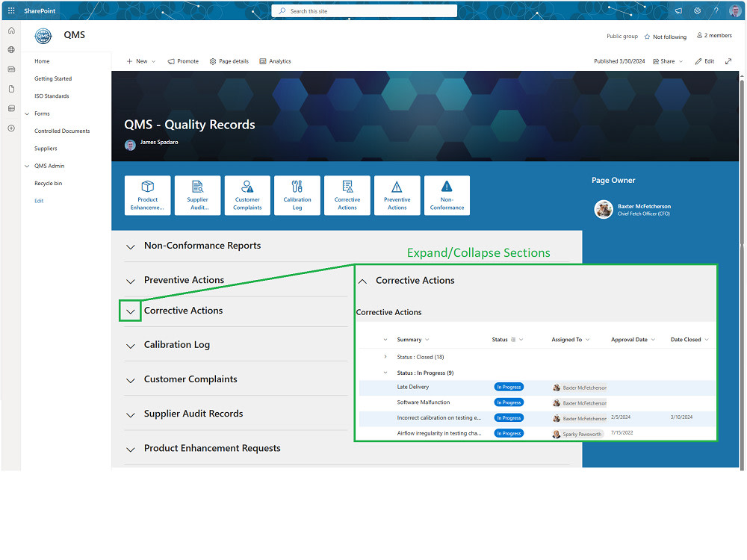The height and width of the screenshot is (560, 747).
Task: Open the Corrective Actions tile
Action: [347, 195]
